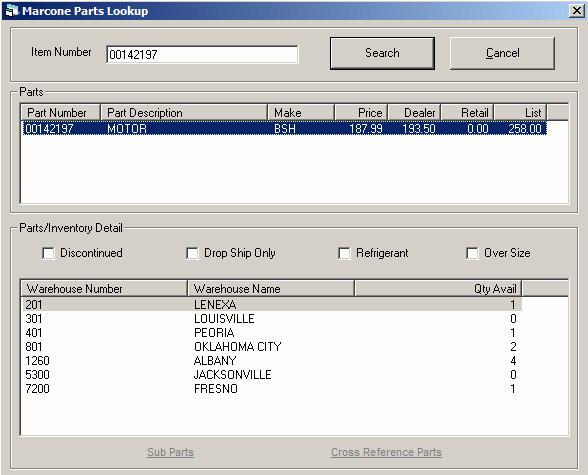Click the Qty Avail column header

click(x=438, y=288)
